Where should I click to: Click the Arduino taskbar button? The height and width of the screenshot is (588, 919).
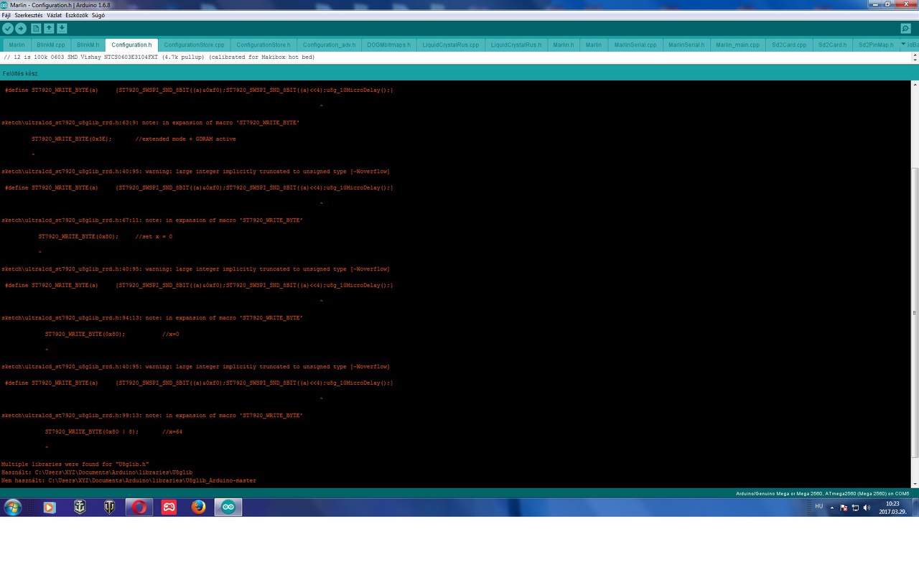[228, 508]
